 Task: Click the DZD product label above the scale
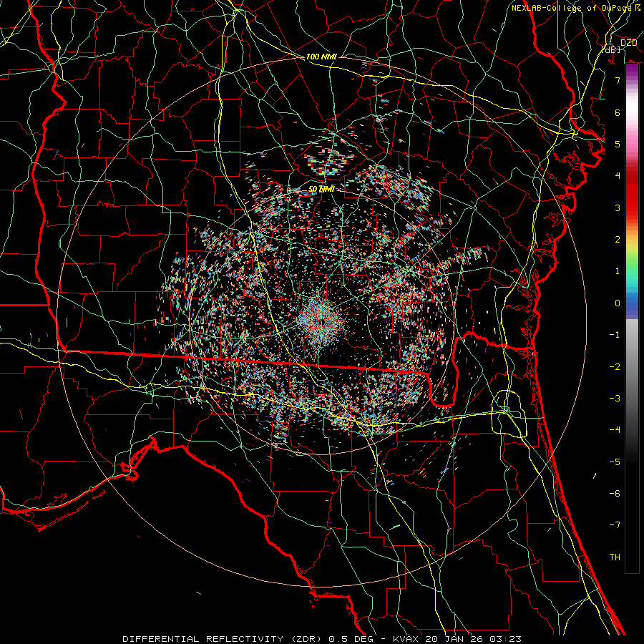[628, 43]
